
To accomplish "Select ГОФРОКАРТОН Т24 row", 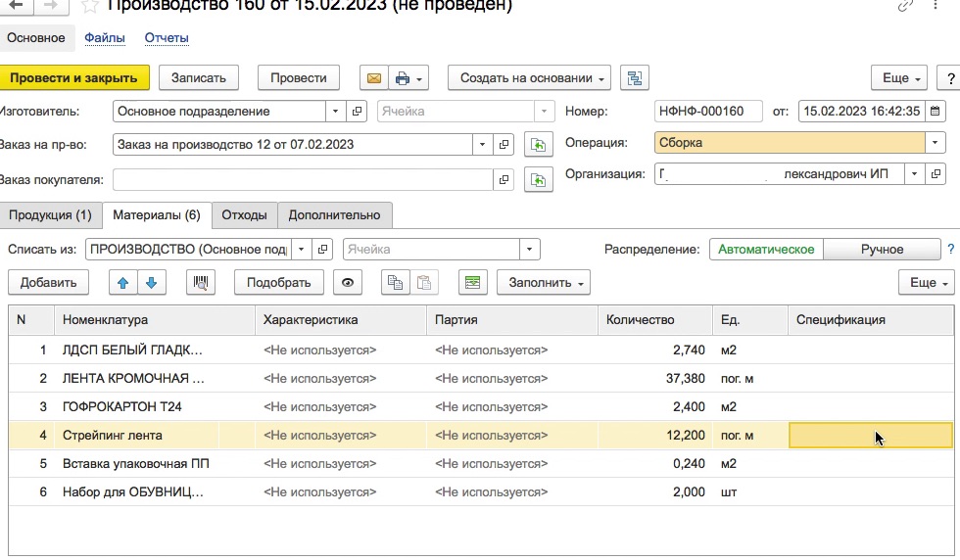I will [x=481, y=407].
